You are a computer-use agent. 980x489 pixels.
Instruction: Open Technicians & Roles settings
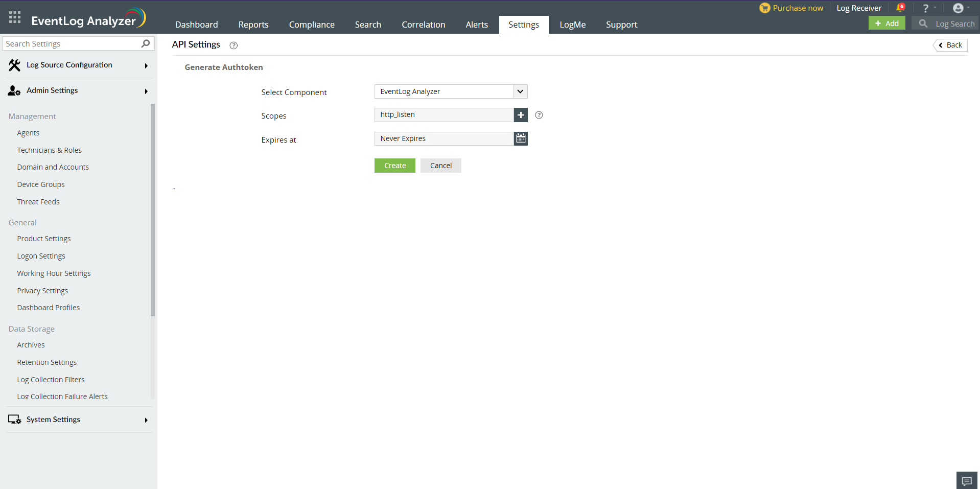[x=49, y=150]
